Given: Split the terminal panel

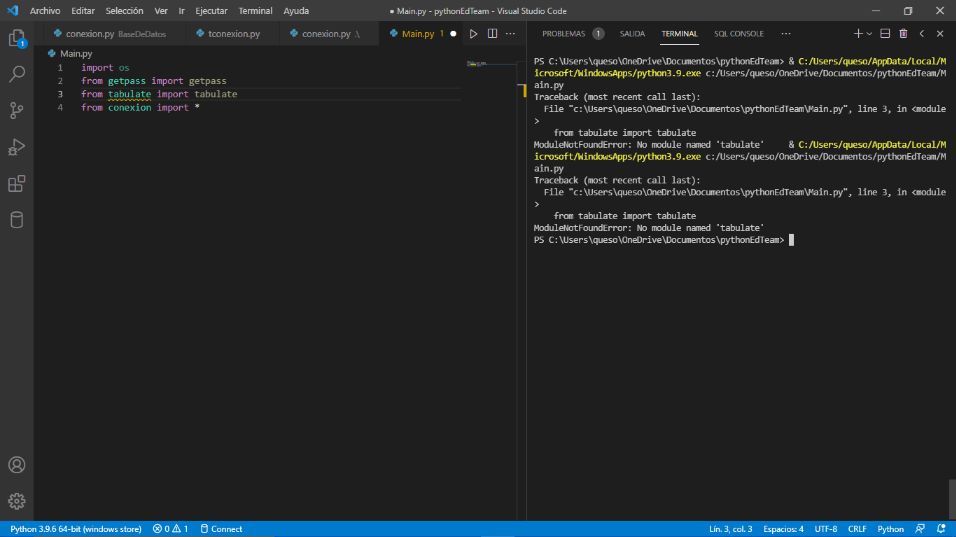Looking at the screenshot, I should click(885, 34).
